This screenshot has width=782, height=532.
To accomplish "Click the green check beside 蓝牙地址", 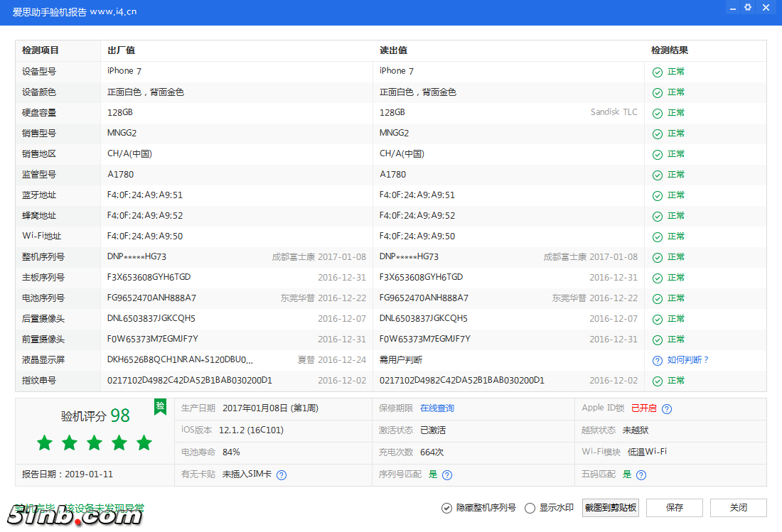I will [x=656, y=195].
